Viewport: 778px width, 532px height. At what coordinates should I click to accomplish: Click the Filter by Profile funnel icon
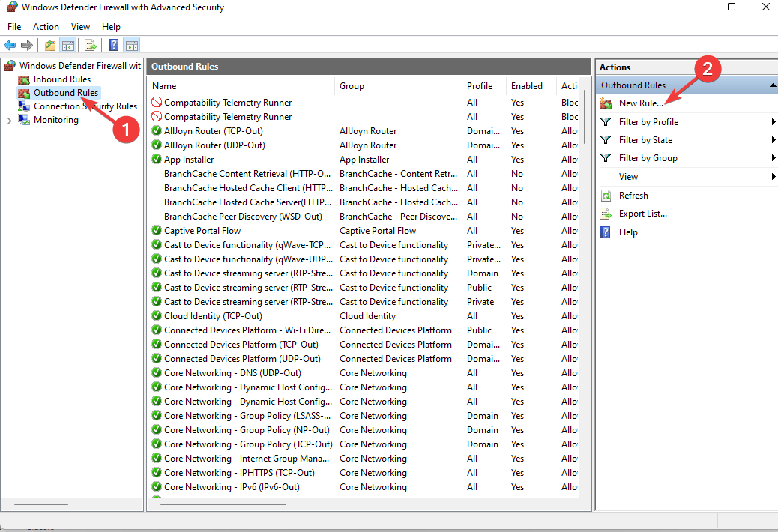606,122
